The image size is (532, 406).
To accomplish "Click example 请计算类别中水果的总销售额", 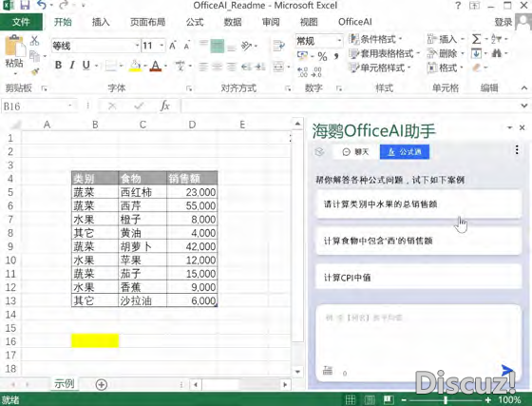I will click(x=418, y=204).
